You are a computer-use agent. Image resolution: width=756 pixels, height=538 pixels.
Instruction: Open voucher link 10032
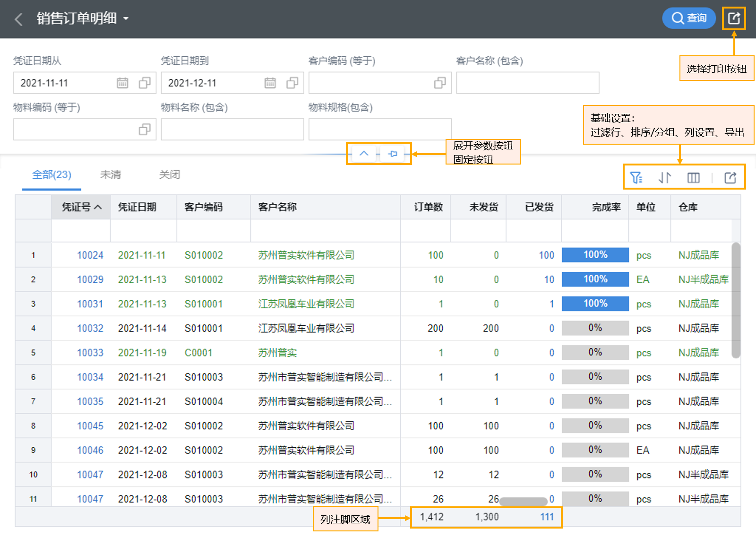point(90,328)
